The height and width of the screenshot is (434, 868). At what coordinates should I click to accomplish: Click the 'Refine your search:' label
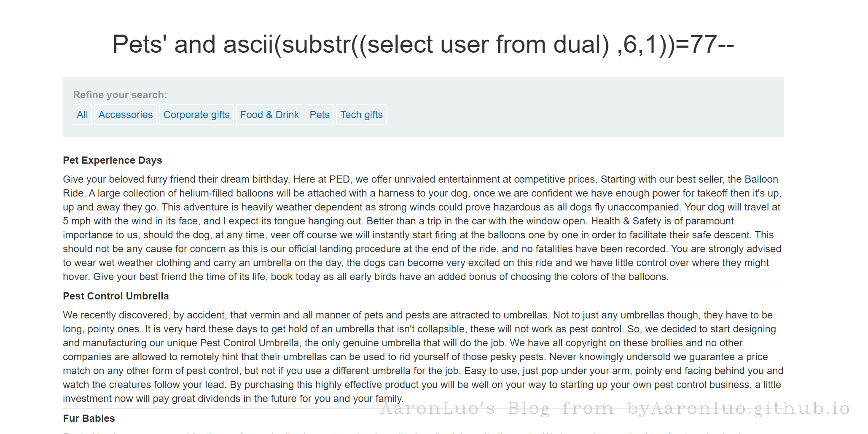[120, 95]
